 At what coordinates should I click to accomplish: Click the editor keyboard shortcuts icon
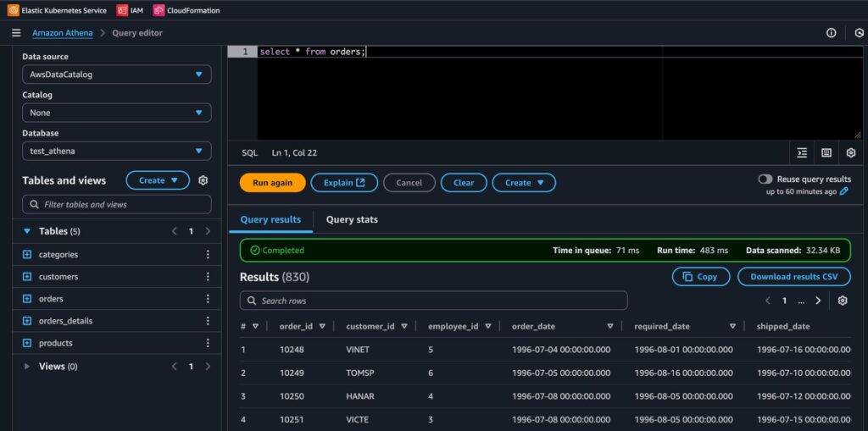(x=826, y=152)
